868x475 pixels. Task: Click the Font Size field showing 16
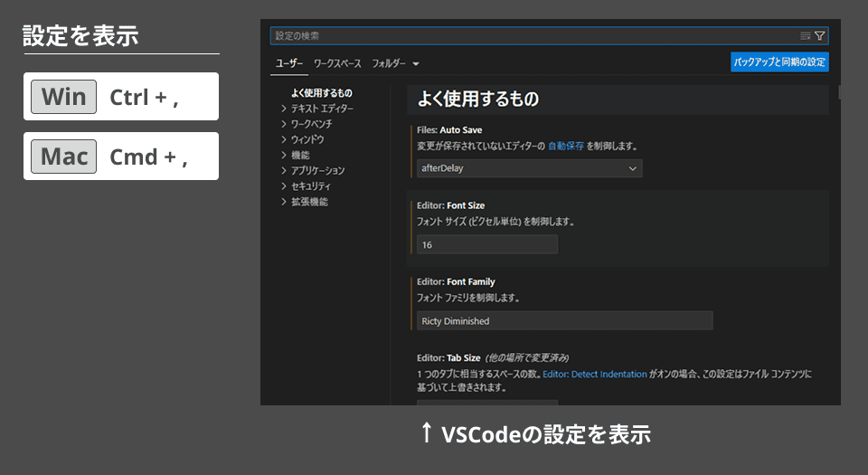pos(487,244)
